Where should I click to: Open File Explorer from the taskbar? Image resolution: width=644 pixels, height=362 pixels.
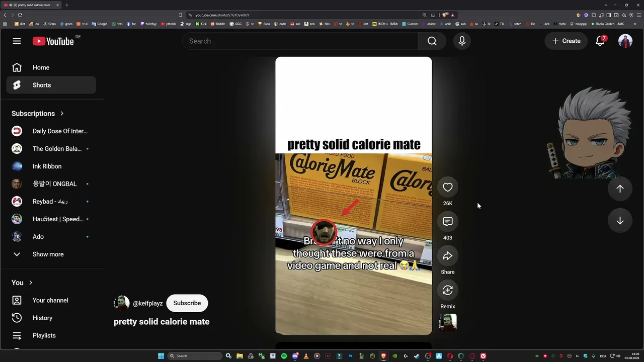click(x=239, y=356)
